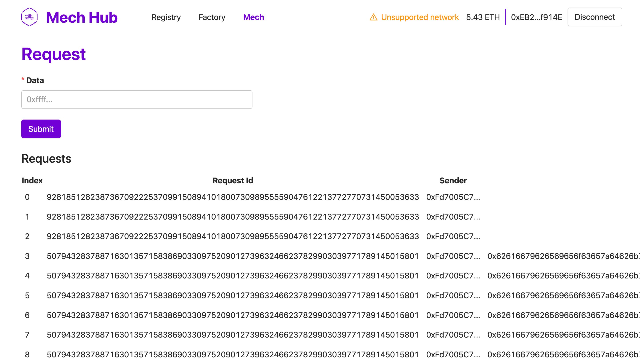
Task: Expand the truncated request ID row 1
Action: click(232, 217)
